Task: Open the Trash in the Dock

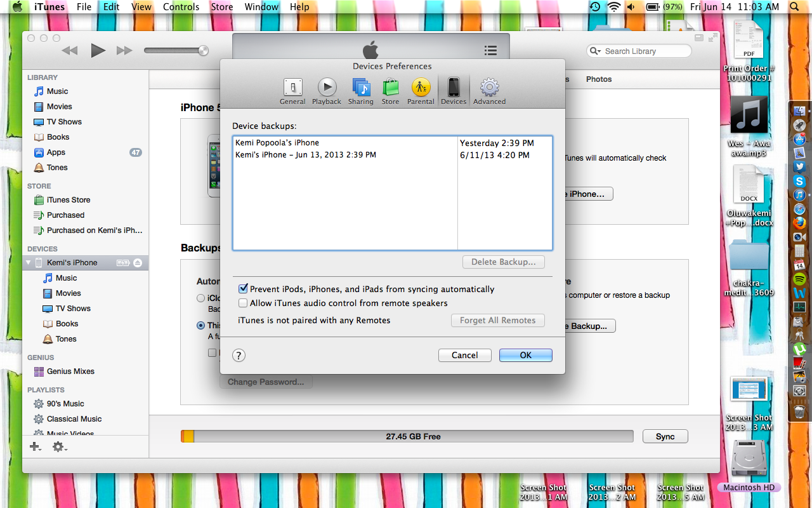Action: coord(799,412)
